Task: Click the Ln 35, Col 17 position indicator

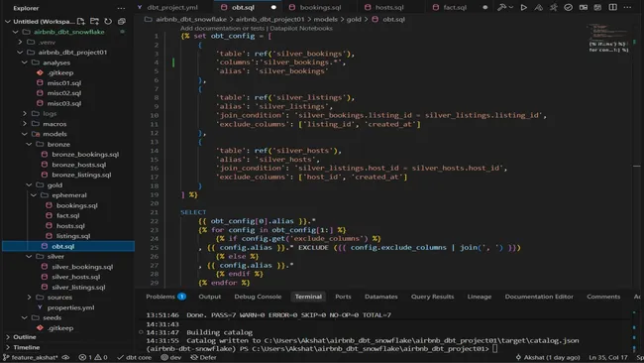Action: [x=608, y=358]
